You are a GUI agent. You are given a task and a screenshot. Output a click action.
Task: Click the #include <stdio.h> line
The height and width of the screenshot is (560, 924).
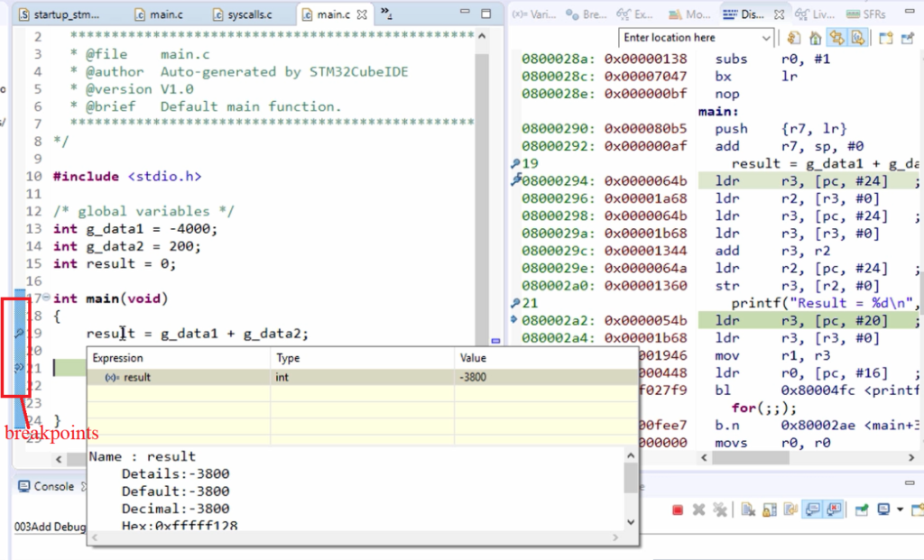click(127, 177)
